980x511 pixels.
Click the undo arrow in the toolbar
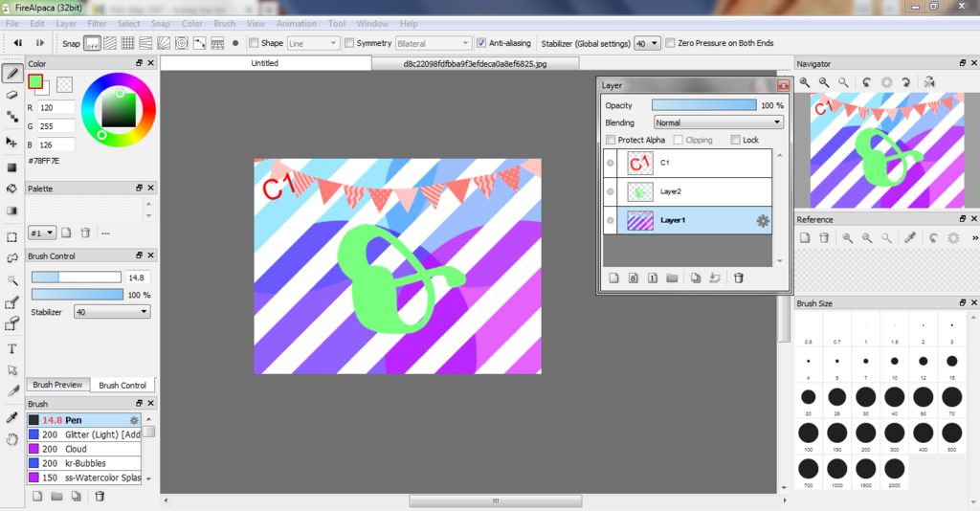18,43
